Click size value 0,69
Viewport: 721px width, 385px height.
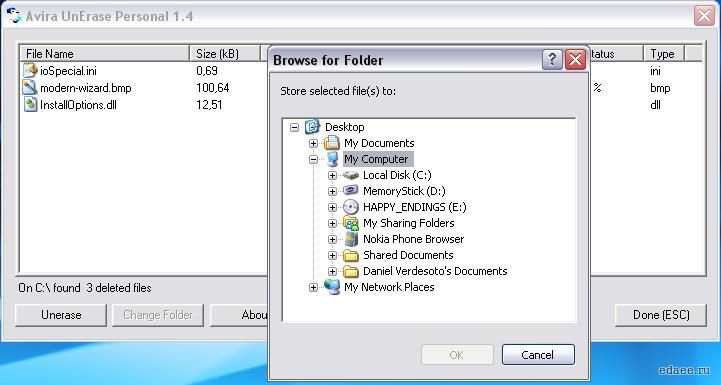coord(207,71)
